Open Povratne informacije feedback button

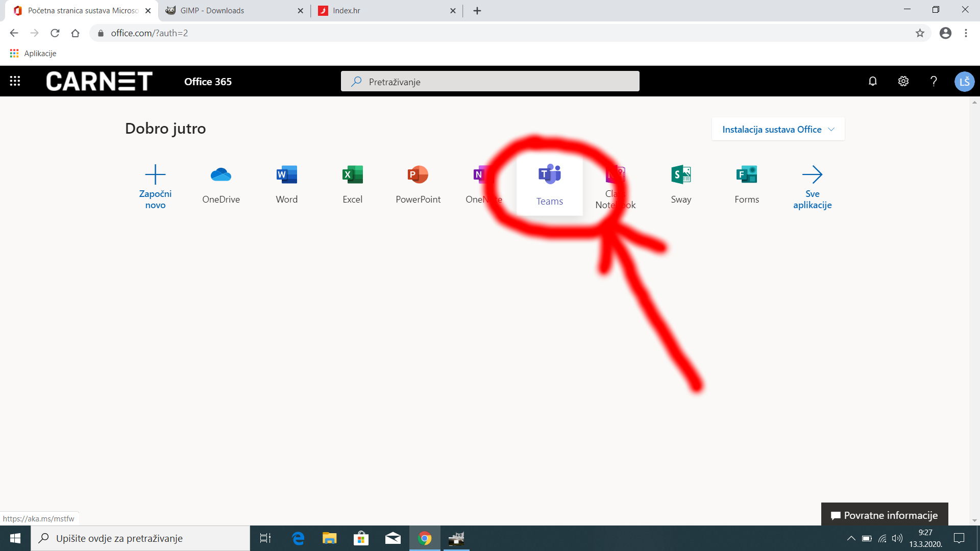click(885, 515)
